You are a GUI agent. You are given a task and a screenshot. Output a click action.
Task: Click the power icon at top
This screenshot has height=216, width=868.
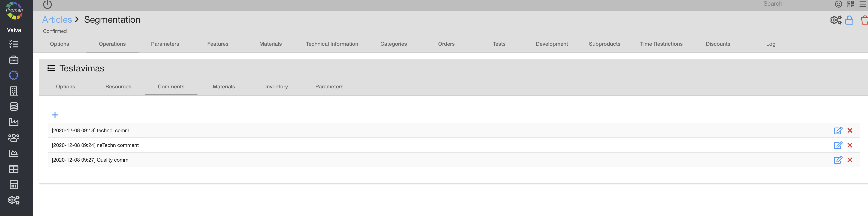pyautogui.click(x=47, y=4)
